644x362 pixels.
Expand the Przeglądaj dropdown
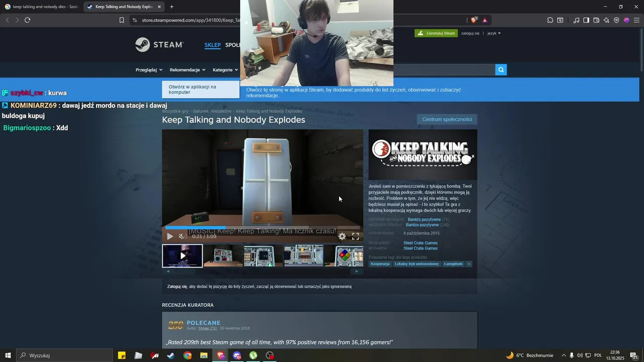149,70
